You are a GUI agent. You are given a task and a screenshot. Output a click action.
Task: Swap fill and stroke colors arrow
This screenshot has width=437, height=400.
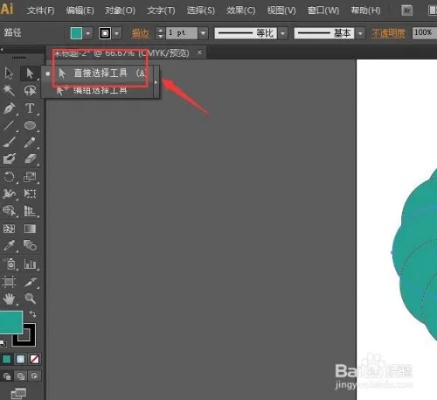(x=33, y=314)
